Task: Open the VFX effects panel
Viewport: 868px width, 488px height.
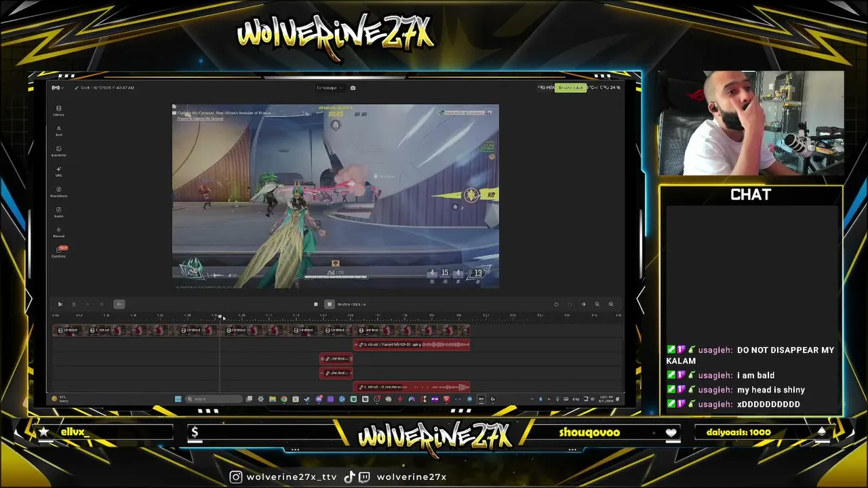Action: pyautogui.click(x=58, y=171)
